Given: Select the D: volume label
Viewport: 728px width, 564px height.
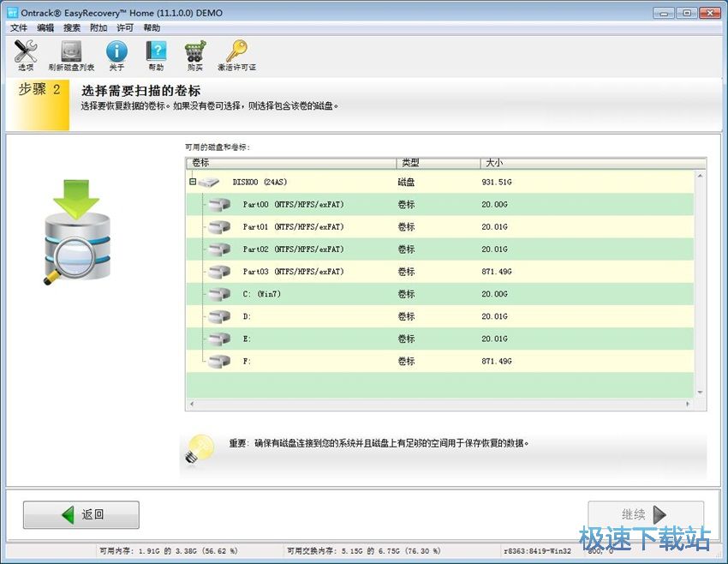Looking at the screenshot, I should click(x=247, y=316).
